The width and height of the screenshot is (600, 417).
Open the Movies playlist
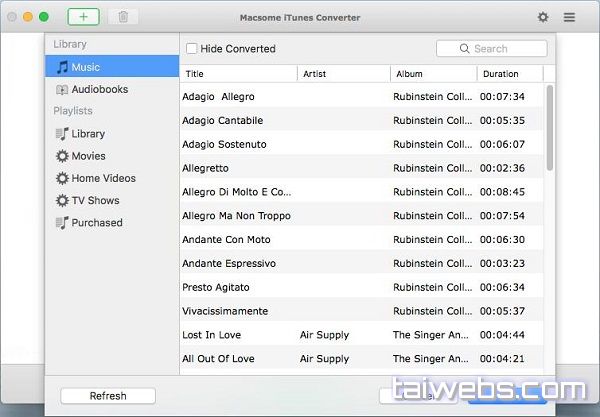coord(88,156)
